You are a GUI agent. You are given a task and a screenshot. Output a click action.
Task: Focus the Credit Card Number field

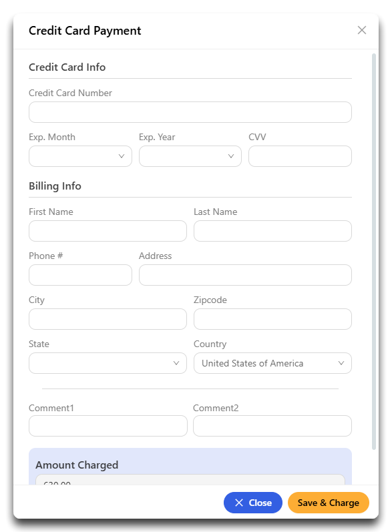pyautogui.click(x=190, y=112)
